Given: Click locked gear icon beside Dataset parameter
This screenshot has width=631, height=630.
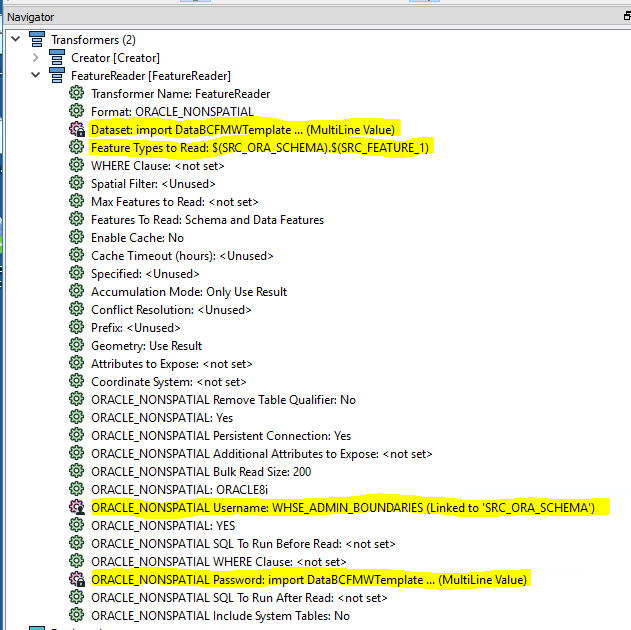Looking at the screenshot, I should point(77,130).
